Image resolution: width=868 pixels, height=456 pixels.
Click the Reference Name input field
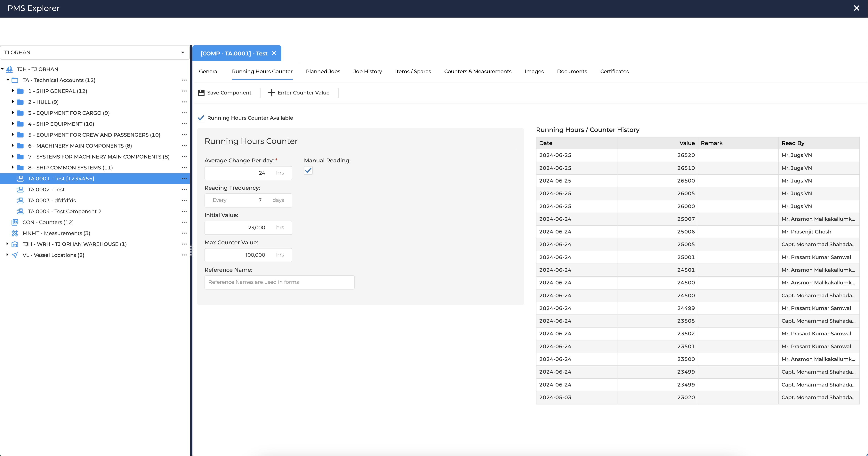click(279, 282)
